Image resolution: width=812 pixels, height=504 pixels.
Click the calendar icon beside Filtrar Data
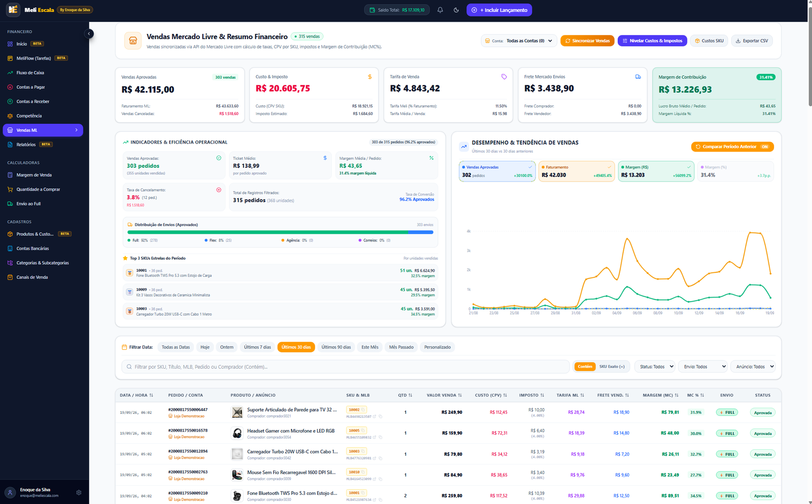(124, 347)
